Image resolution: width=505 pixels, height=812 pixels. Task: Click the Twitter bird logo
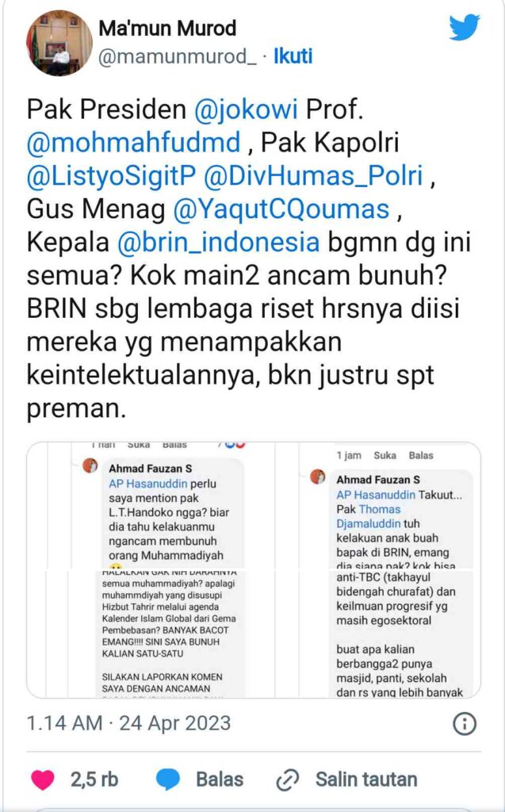464,28
